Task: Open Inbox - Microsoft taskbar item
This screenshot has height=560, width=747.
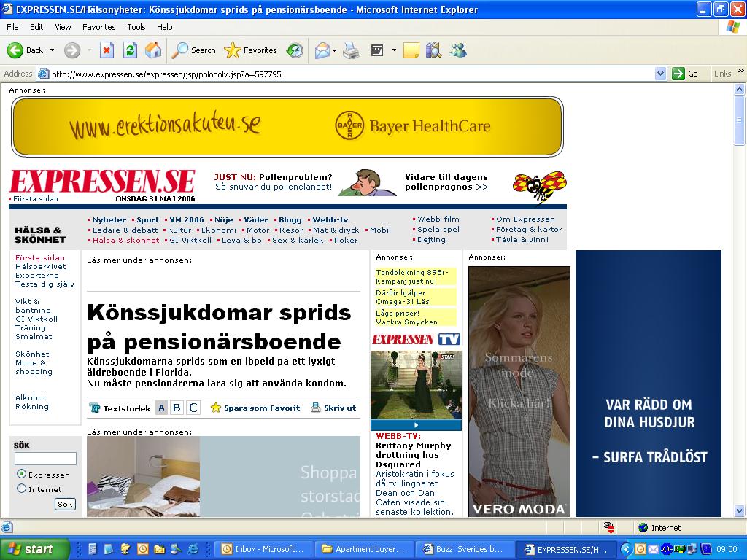Action: [x=263, y=549]
